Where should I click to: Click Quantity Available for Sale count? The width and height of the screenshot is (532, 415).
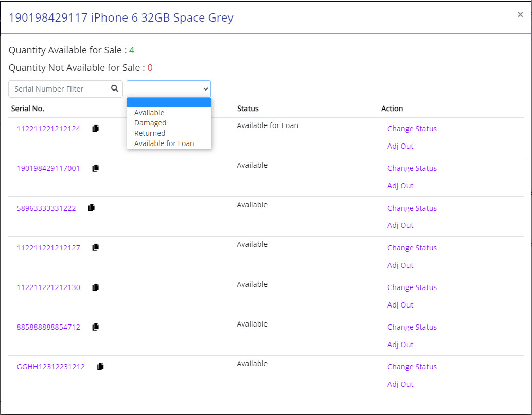click(x=132, y=50)
